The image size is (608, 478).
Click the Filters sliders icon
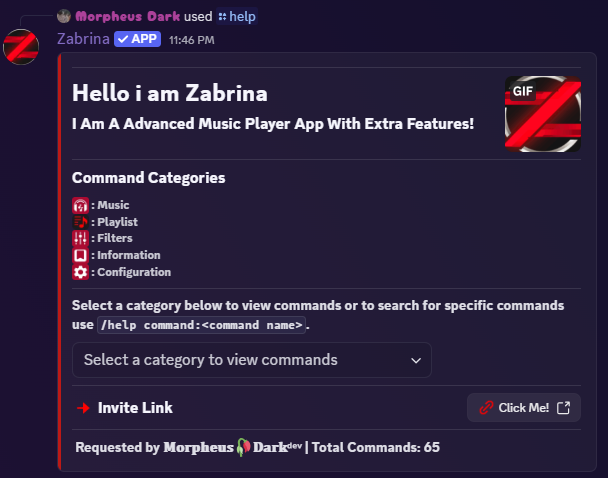coord(81,238)
